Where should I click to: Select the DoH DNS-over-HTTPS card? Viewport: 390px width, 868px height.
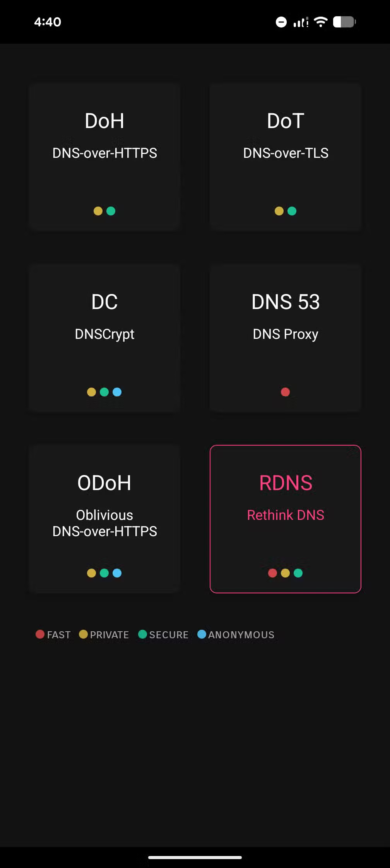pyautogui.click(x=104, y=156)
